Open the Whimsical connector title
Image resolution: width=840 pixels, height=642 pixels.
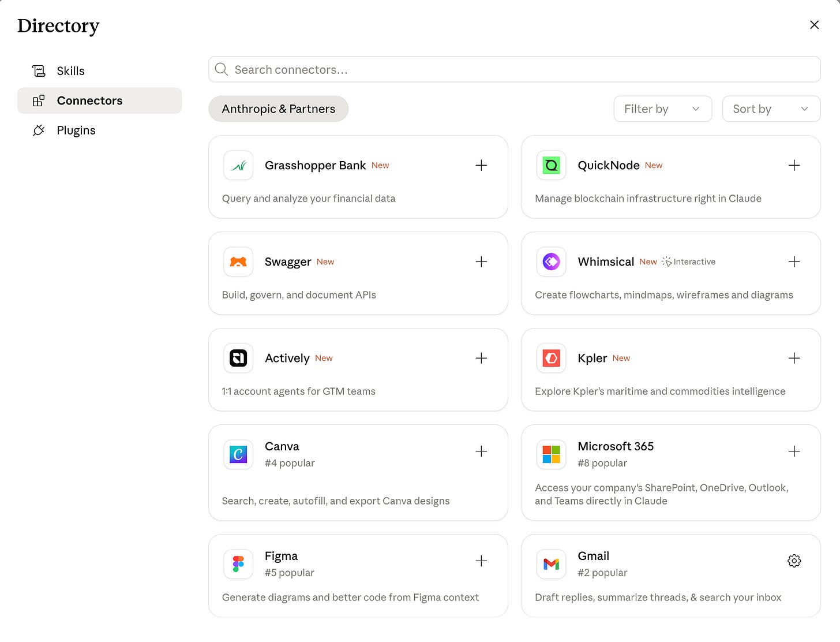point(606,262)
